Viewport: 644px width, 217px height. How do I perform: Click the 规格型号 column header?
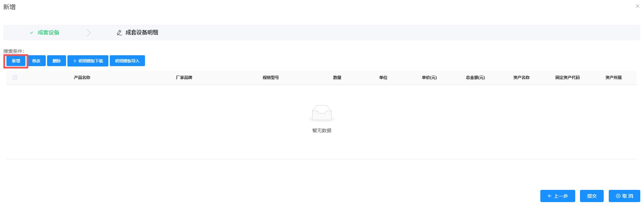[271, 78]
